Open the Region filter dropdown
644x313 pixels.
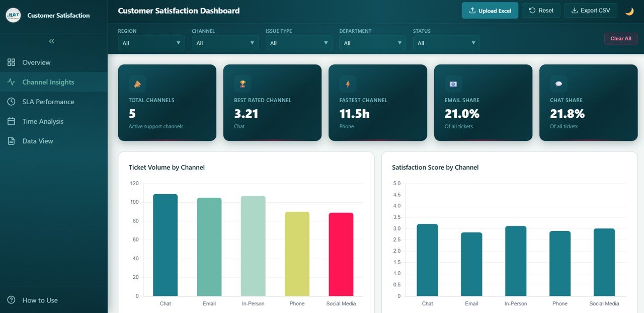(x=151, y=43)
